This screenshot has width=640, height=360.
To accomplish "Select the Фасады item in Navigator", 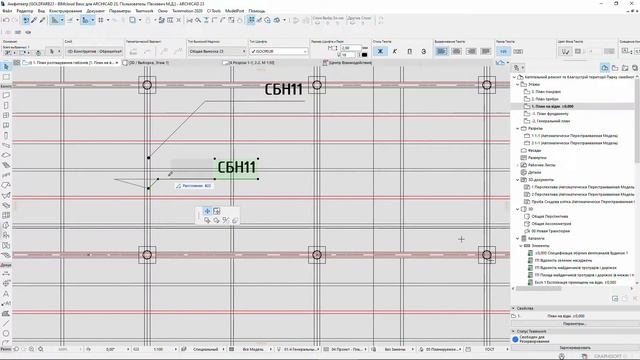I will click(x=535, y=151).
